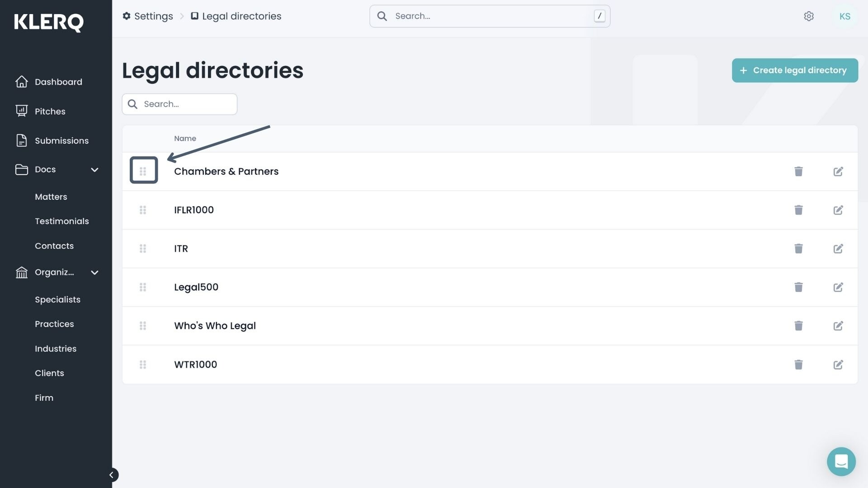This screenshot has height=488, width=868.
Task: Click the drag handle for Legal500 row
Action: pos(143,287)
